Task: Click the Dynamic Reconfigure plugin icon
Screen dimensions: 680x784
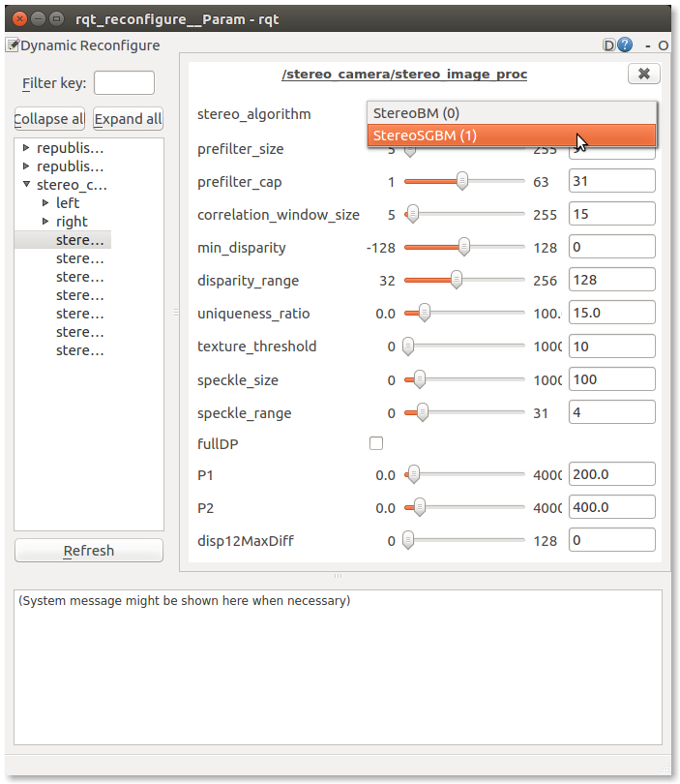Action: point(13,45)
